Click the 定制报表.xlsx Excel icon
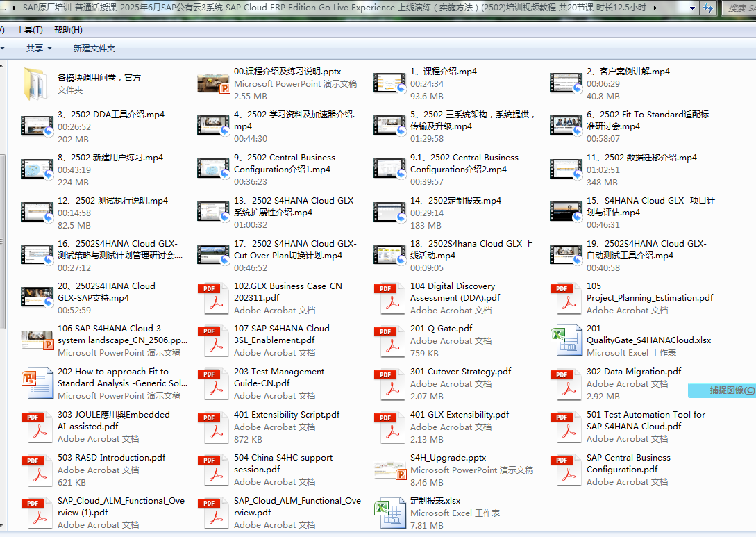756x537 pixels. [x=389, y=513]
